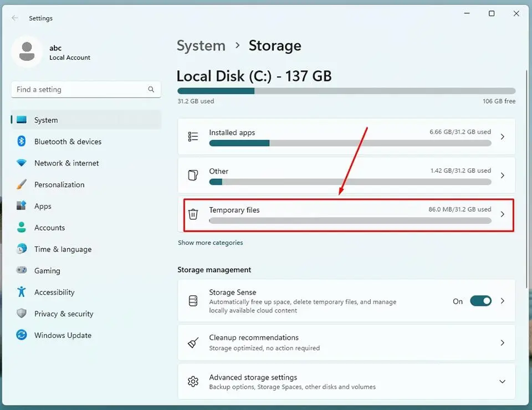Click the System monitor icon in sidebar

click(x=22, y=120)
